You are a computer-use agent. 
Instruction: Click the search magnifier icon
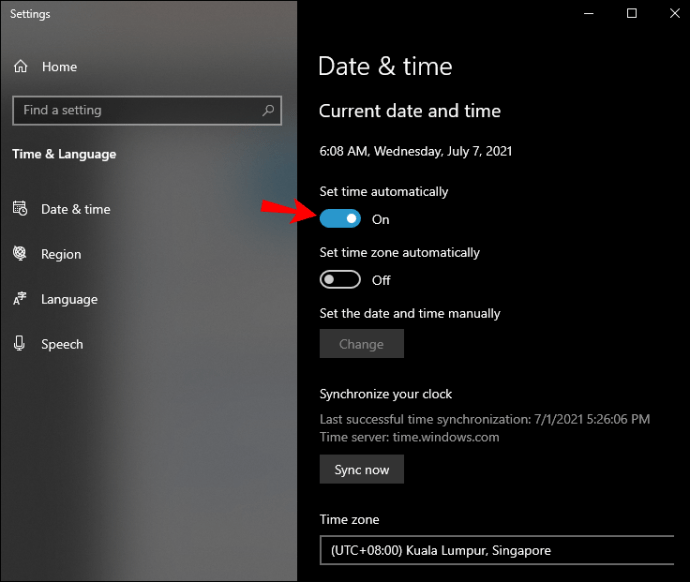[x=268, y=110]
